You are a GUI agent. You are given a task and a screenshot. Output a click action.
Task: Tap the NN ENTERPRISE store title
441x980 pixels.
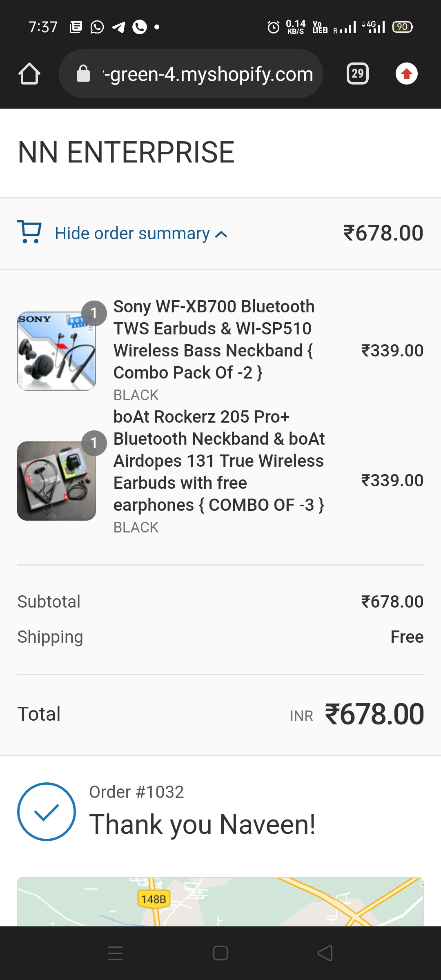[x=126, y=152]
